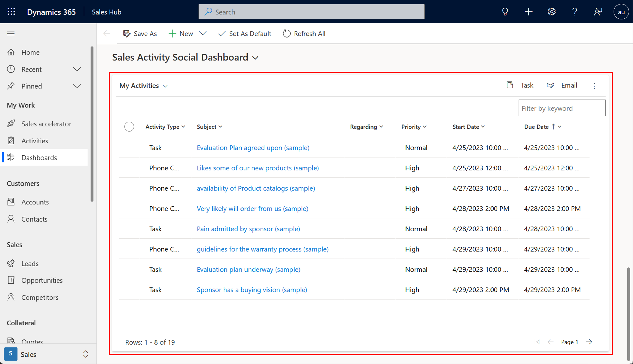Click Save As in the toolbar
Viewport: 633px width, 364px height.
(140, 33)
